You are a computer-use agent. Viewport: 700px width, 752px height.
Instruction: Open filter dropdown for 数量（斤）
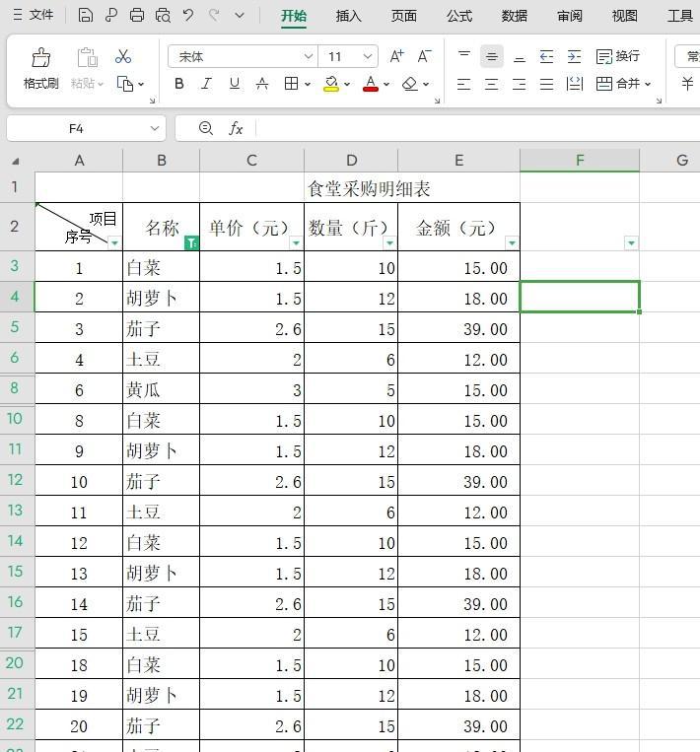tap(389, 242)
